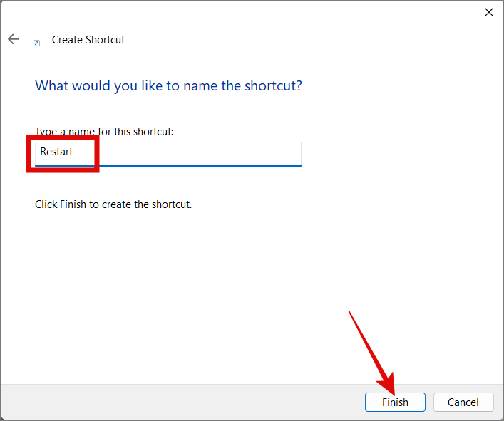Click the question mark ending the heading
The width and height of the screenshot is (504, 421).
299,85
